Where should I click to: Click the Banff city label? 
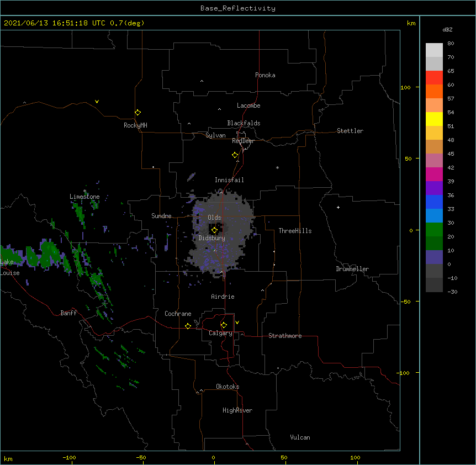(68, 313)
